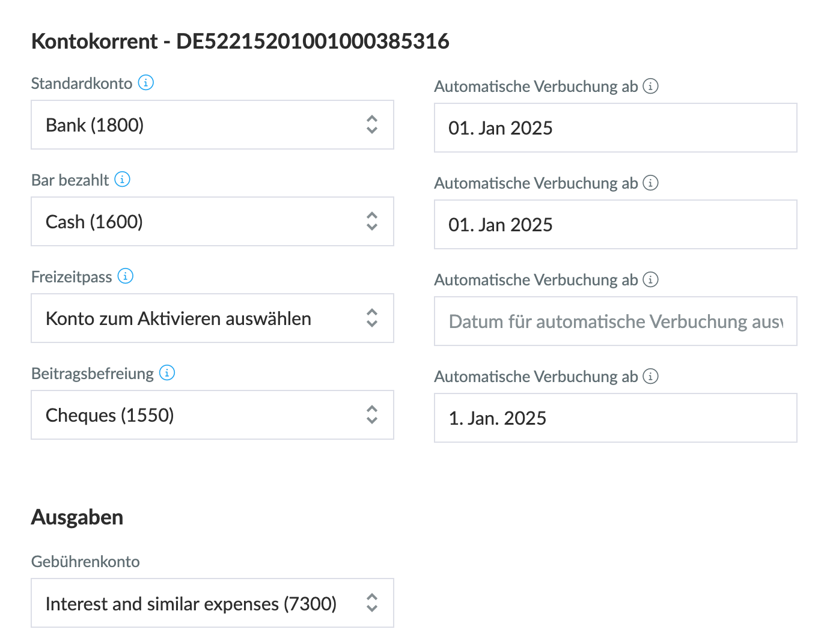Viewport: 833px width, 644px height.
Task: Click the Bar bezahlt automatic booking date field
Action: click(615, 225)
